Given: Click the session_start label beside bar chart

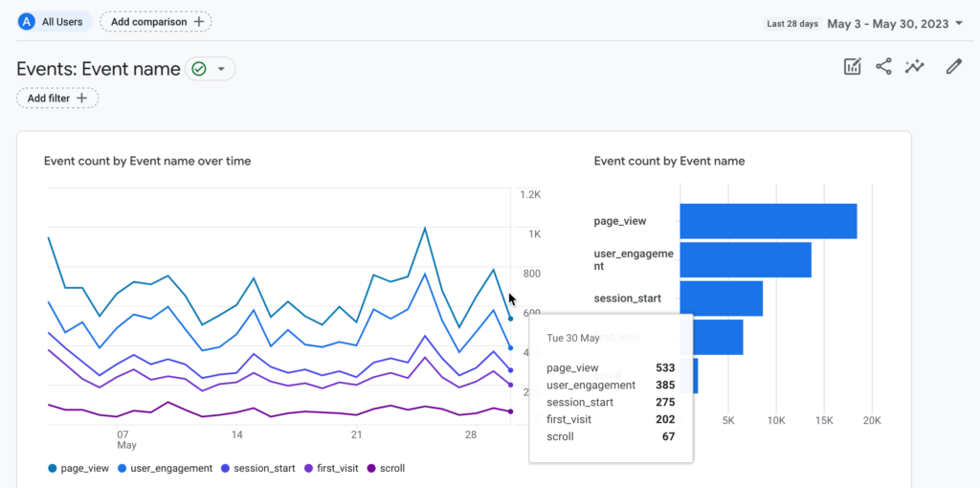Looking at the screenshot, I should click(628, 299).
